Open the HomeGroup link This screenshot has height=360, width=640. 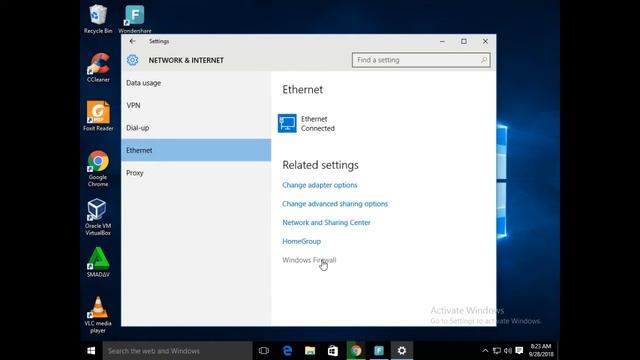click(x=302, y=241)
